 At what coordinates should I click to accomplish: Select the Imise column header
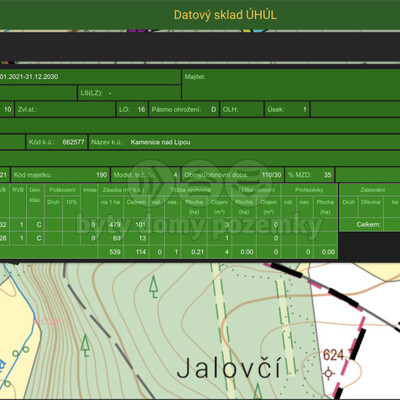coord(90,190)
